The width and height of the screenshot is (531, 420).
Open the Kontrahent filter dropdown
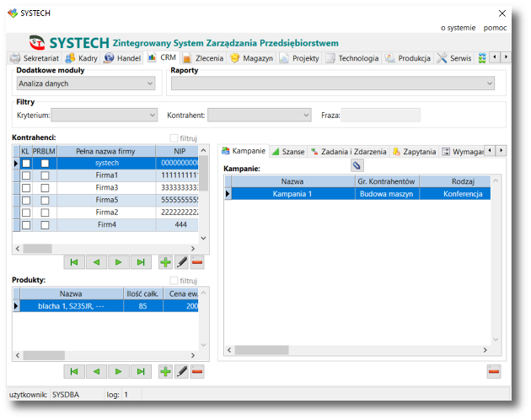coord(260,116)
